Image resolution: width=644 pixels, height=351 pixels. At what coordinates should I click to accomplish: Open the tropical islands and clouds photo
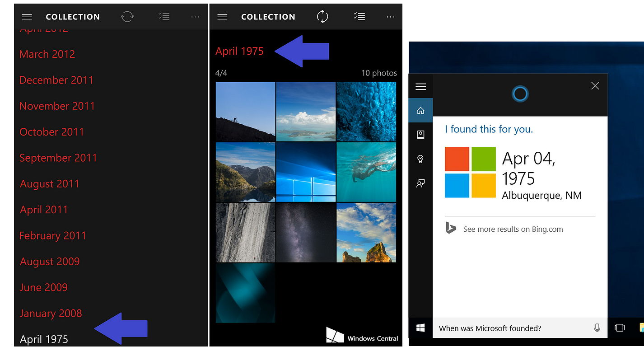coord(306,112)
